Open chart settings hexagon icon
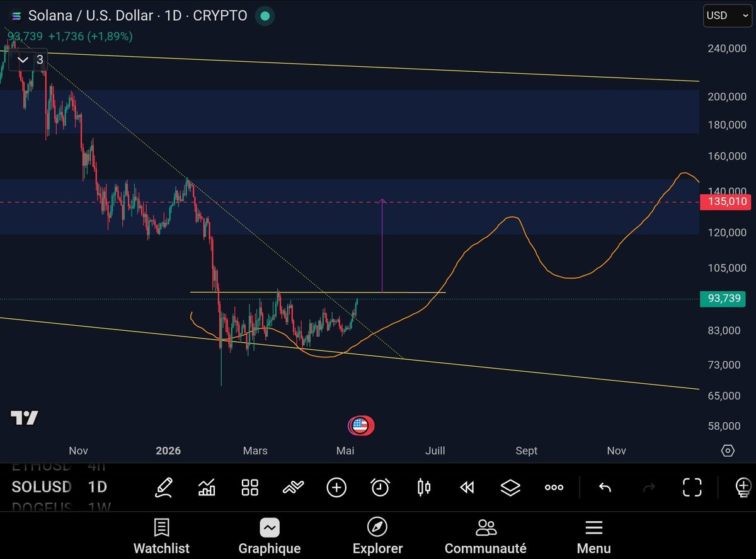 tap(728, 451)
